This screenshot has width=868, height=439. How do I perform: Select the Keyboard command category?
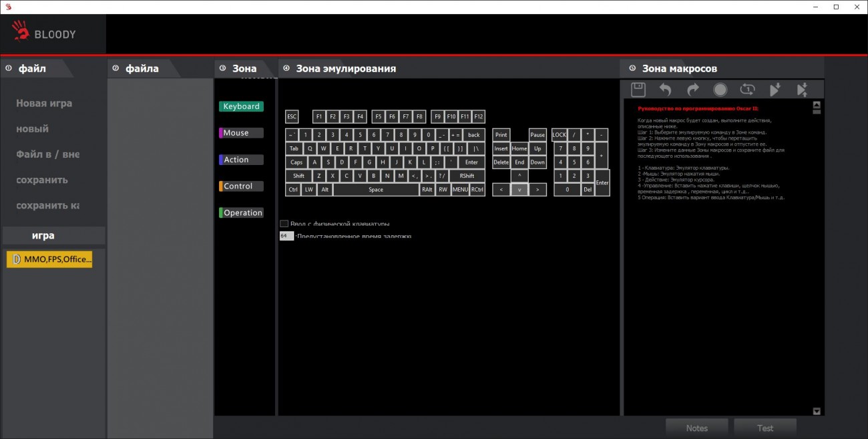coord(241,106)
